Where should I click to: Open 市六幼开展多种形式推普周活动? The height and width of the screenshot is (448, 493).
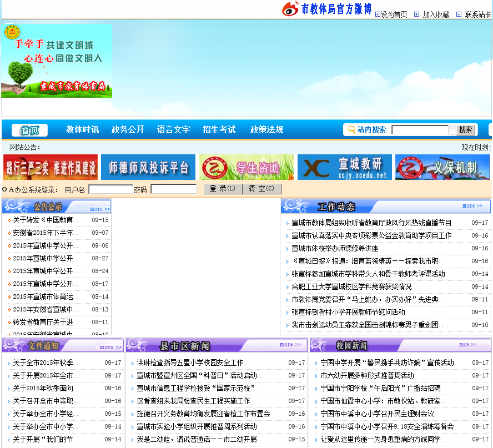[367, 376]
